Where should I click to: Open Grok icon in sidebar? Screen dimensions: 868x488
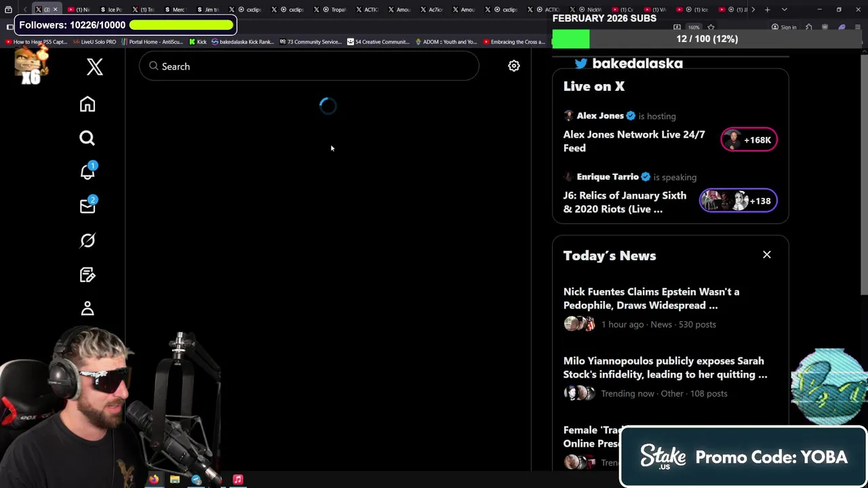(87, 241)
